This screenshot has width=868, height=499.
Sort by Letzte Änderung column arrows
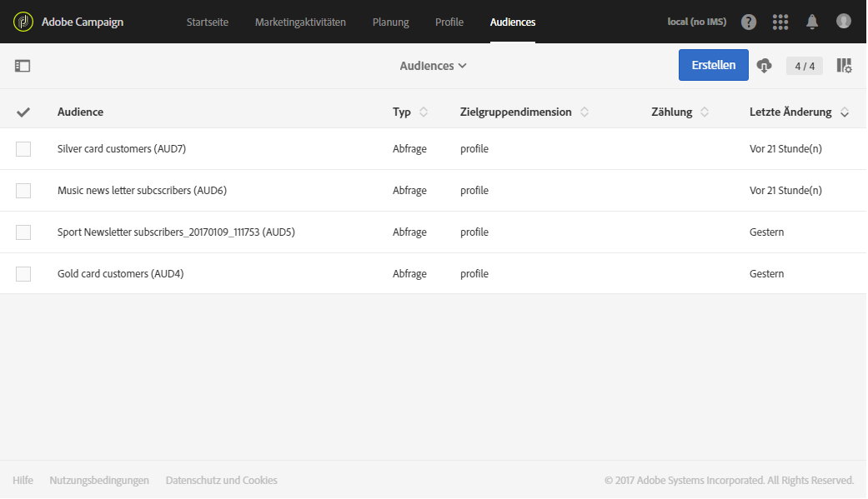point(845,112)
